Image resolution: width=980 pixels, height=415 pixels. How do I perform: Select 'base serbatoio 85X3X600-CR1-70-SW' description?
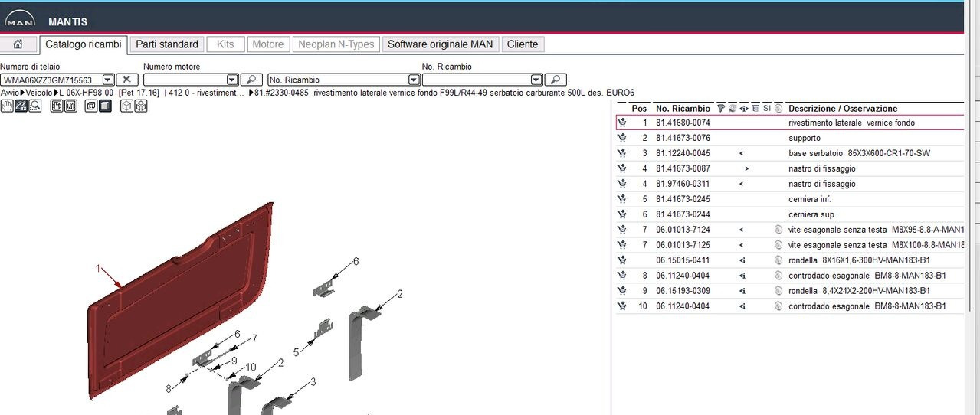tap(859, 153)
